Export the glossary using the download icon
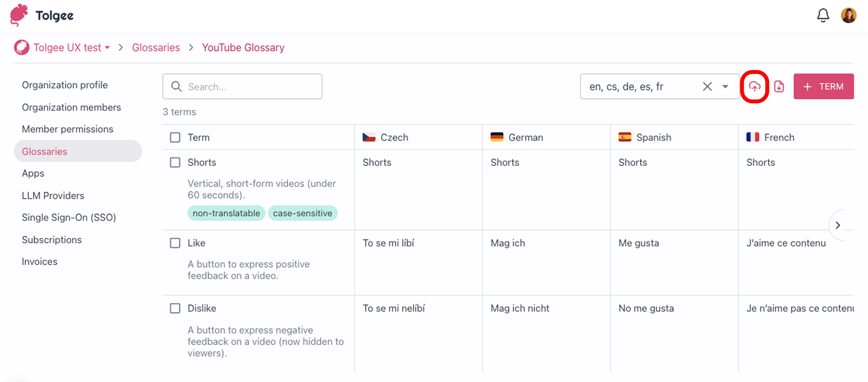Image resolution: width=868 pixels, height=382 pixels. coord(779,86)
